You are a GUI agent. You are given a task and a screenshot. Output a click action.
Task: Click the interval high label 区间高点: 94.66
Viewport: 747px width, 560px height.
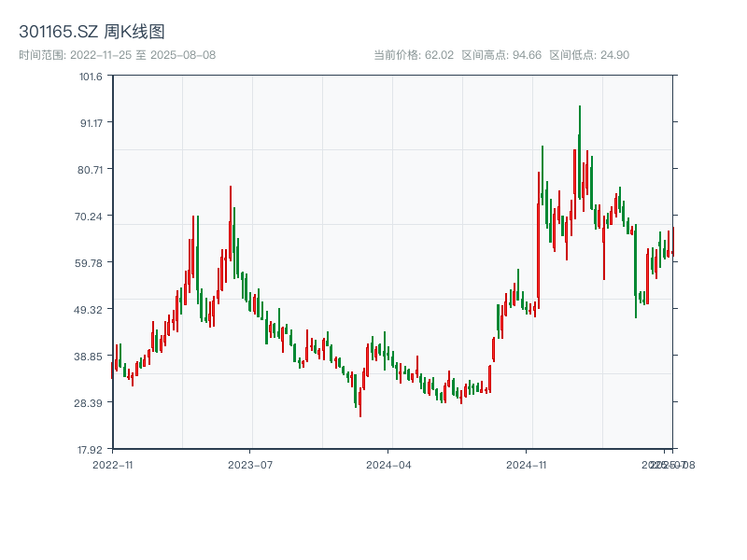tap(501, 55)
